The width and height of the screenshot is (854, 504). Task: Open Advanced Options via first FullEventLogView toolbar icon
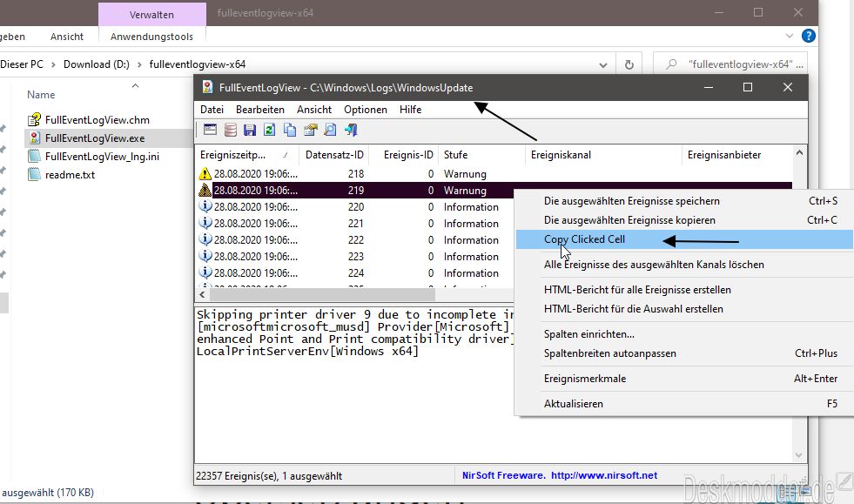(x=210, y=130)
